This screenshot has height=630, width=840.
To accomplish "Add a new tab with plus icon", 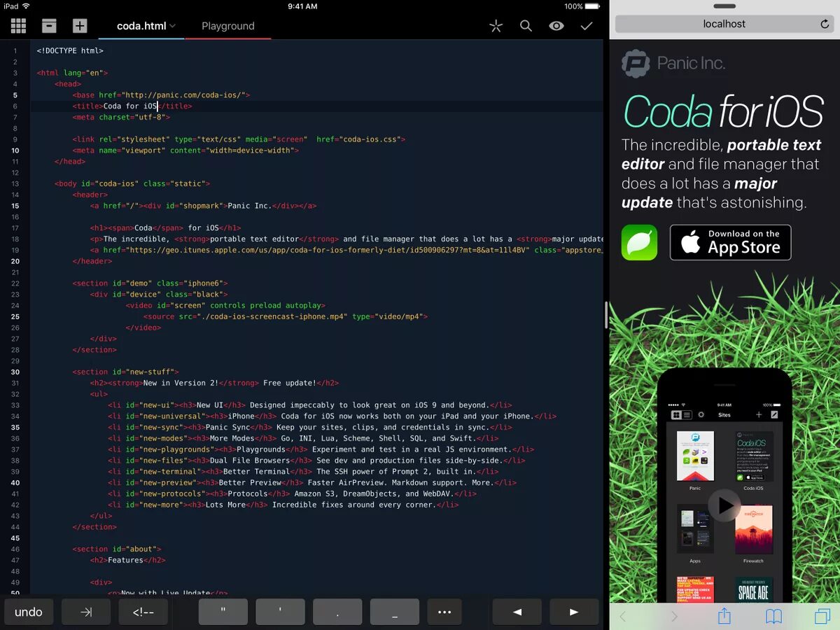I will coord(80,27).
